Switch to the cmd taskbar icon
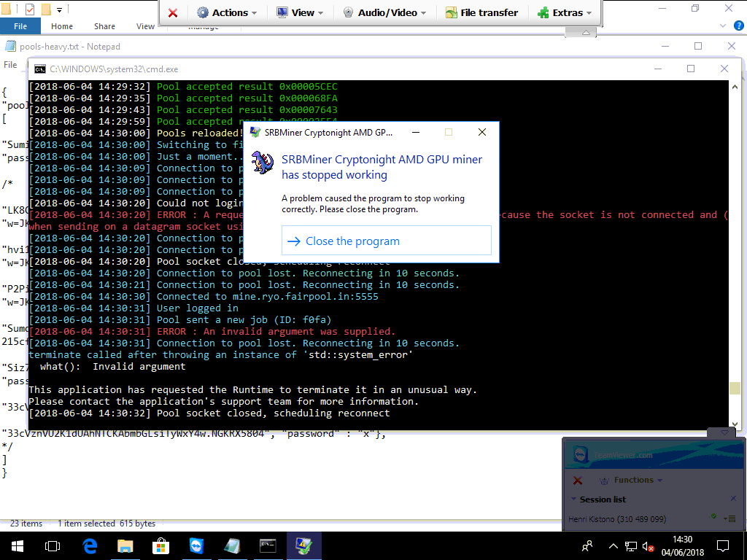The image size is (747, 560). pyautogui.click(x=268, y=545)
